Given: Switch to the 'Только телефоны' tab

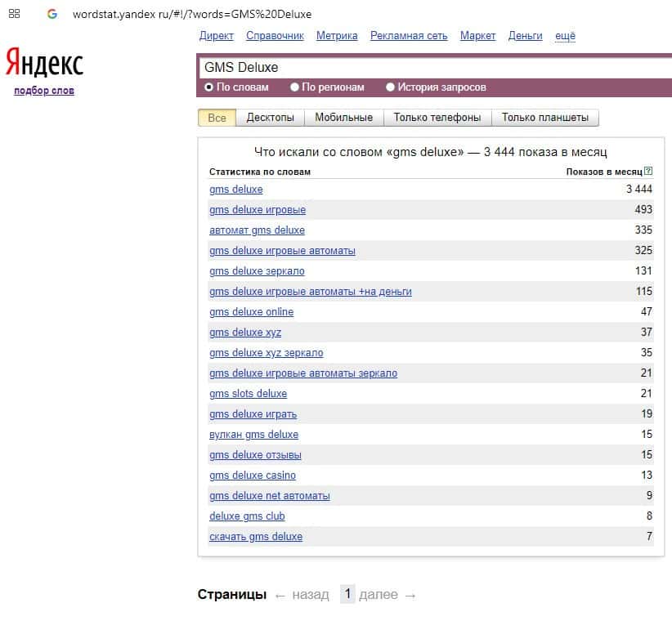Looking at the screenshot, I should pos(437,118).
